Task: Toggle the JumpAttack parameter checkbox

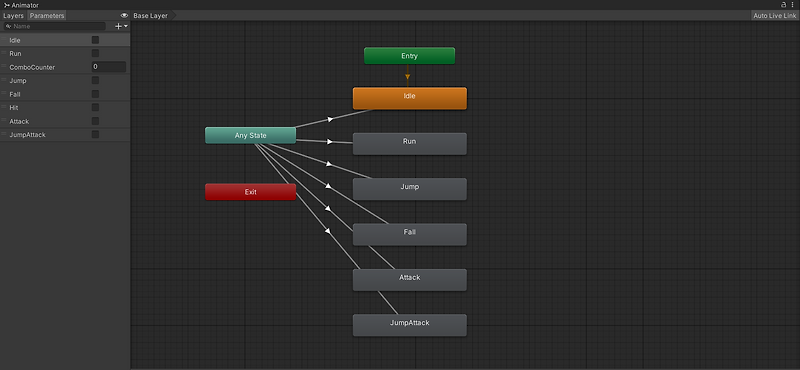Action: tap(95, 135)
